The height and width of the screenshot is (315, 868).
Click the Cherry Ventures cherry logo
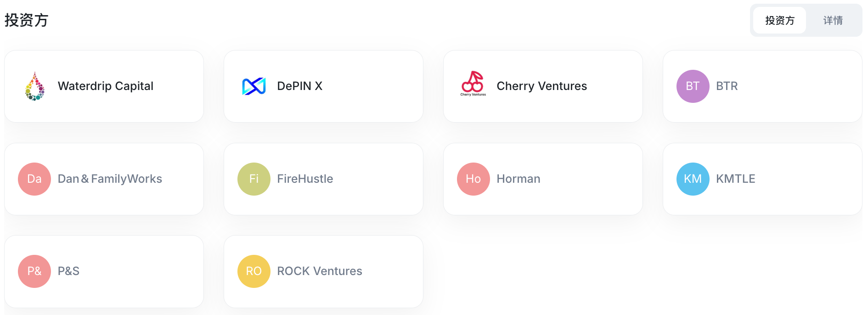click(x=473, y=84)
